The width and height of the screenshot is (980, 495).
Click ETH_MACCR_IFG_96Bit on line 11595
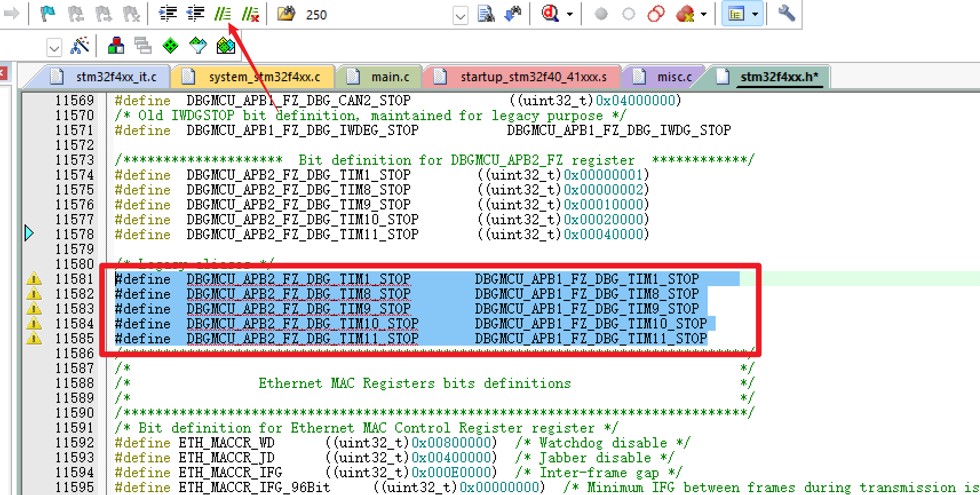(x=255, y=488)
